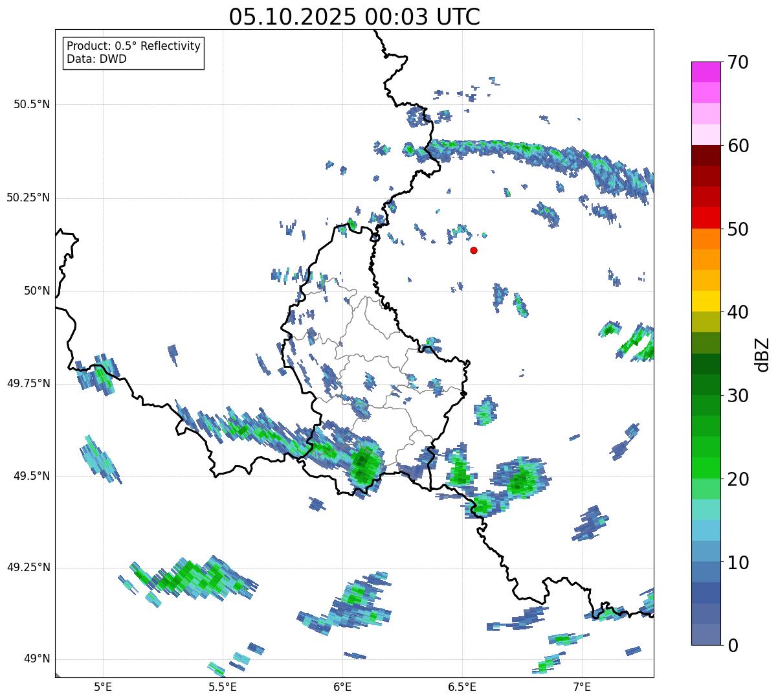Click the plot title '05.10.2025 00:03 UTC'

pyautogui.click(x=355, y=17)
